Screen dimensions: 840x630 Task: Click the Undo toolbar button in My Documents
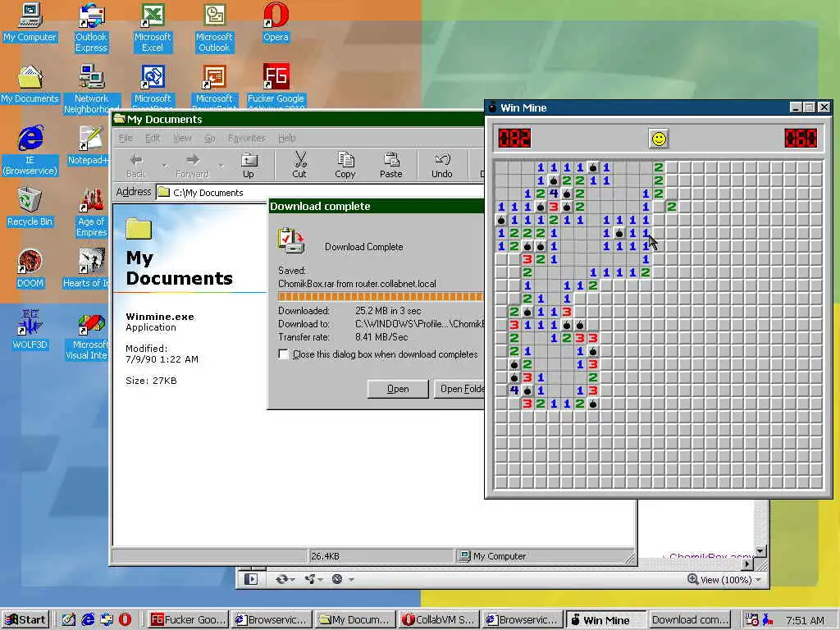point(442,164)
